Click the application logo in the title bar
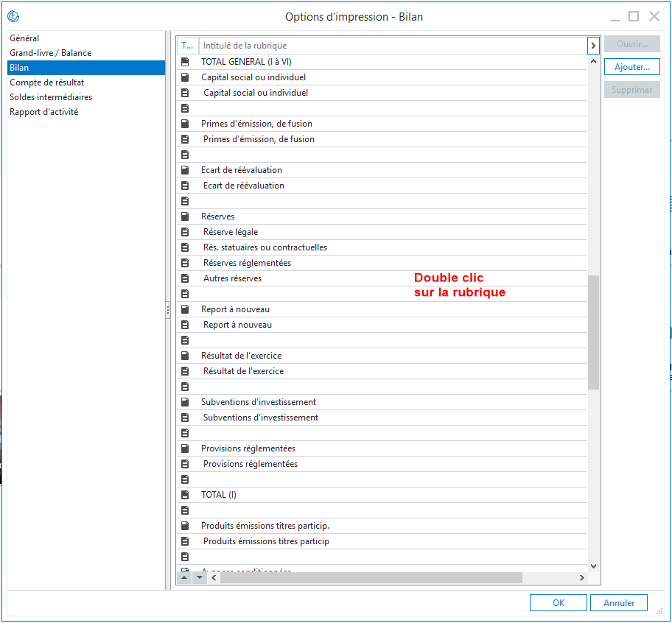 [x=13, y=16]
